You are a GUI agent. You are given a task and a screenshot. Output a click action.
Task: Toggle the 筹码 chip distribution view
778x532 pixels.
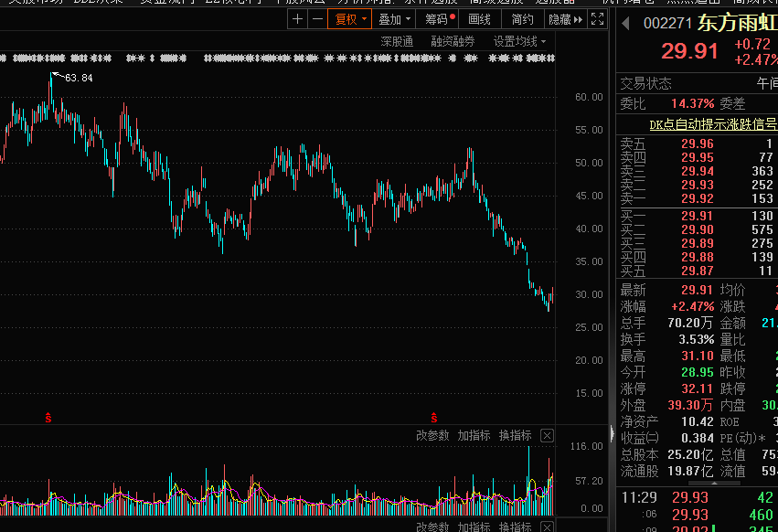[438, 19]
